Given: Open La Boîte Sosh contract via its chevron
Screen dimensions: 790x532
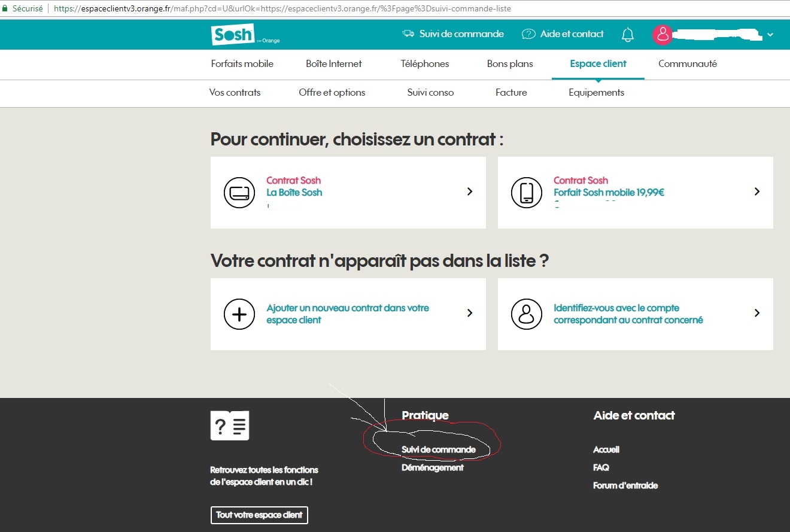Looking at the screenshot, I should coord(469,193).
